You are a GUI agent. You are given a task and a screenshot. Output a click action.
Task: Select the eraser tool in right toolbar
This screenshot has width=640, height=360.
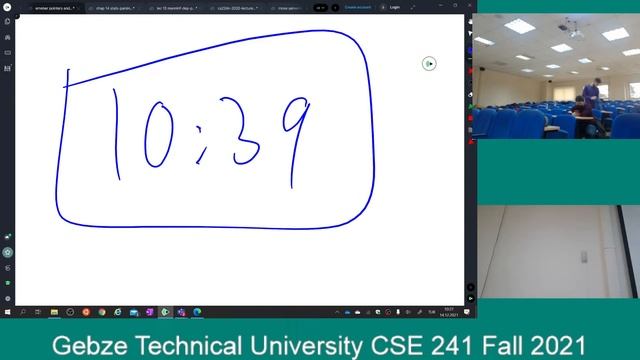pyautogui.click(x=470, y=95)
